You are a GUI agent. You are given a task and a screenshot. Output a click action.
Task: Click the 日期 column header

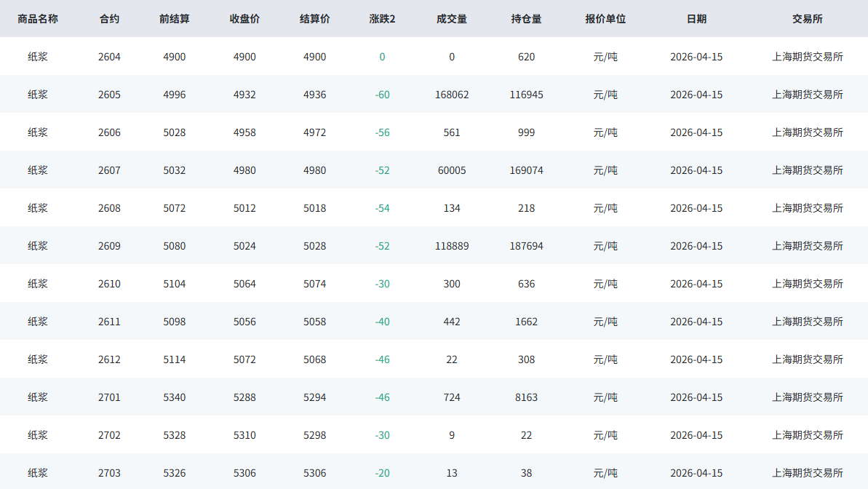click(x=696, y=19)
